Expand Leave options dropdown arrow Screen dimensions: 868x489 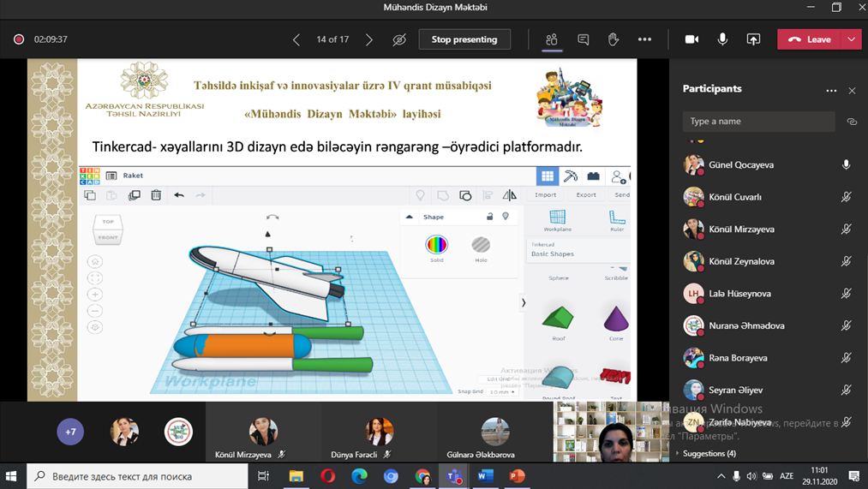pyautogui.click(x=852, y=40)
